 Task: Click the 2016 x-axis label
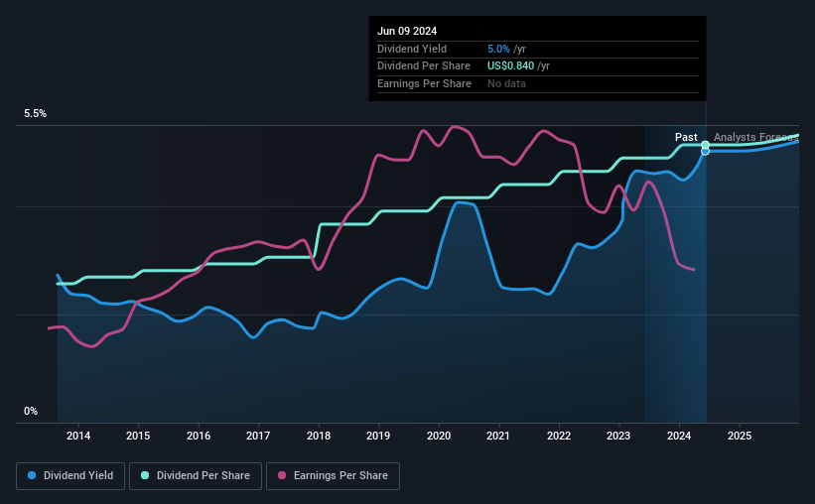(199, 436)
